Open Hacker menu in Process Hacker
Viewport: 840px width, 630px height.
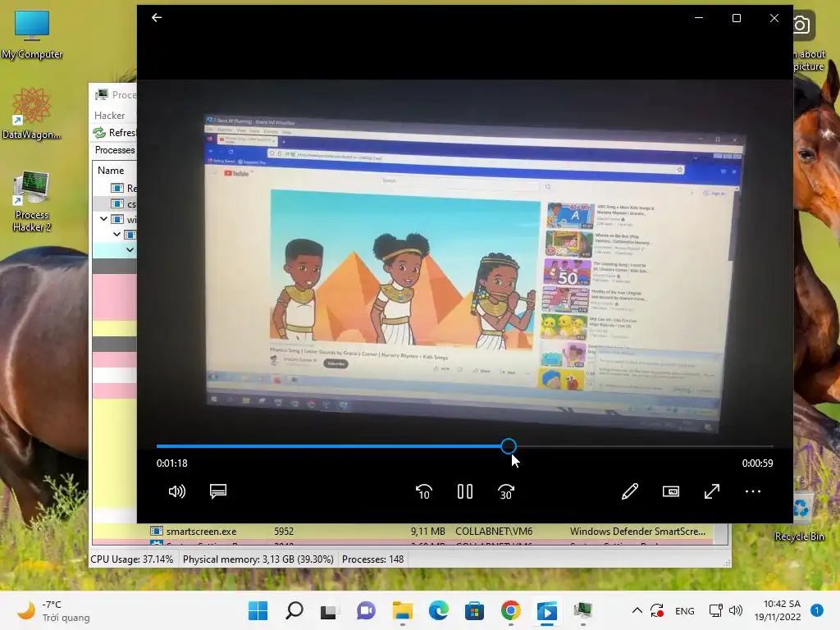coord(109,115)
